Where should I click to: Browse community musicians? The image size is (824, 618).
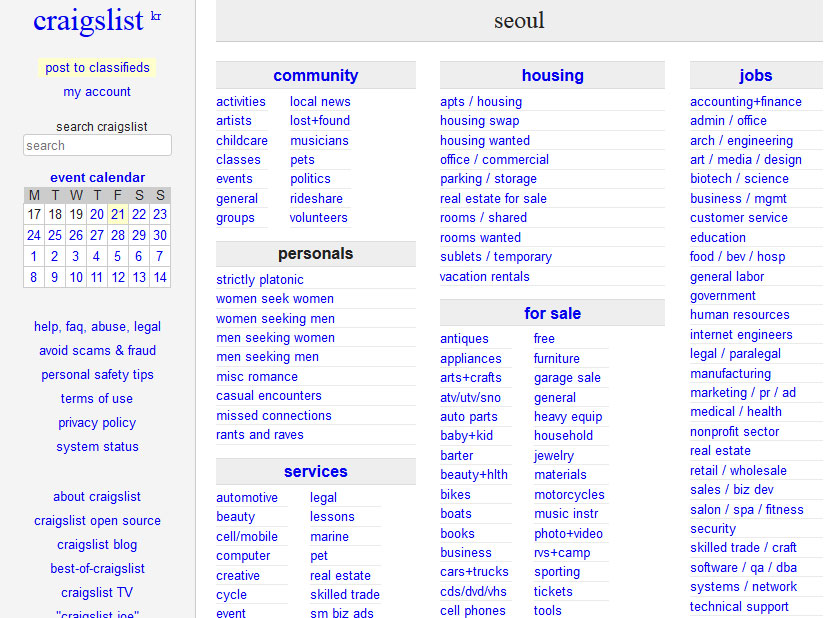[320, 140]
